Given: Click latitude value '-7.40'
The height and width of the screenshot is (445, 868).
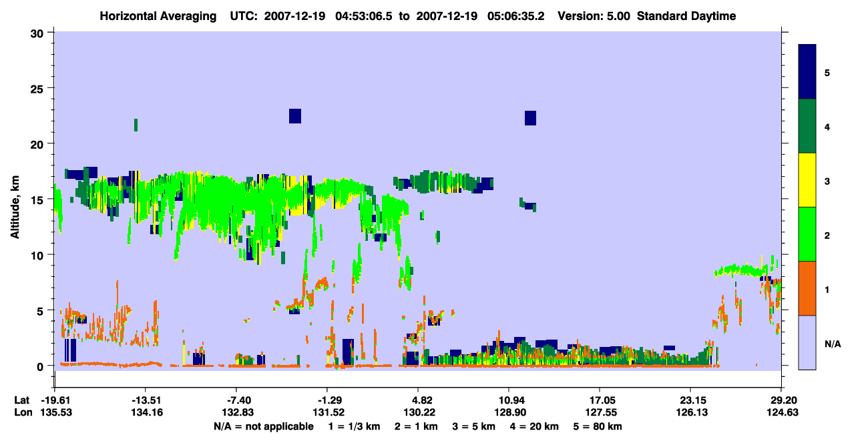Looking at the screenshot, I should (239, 400).
